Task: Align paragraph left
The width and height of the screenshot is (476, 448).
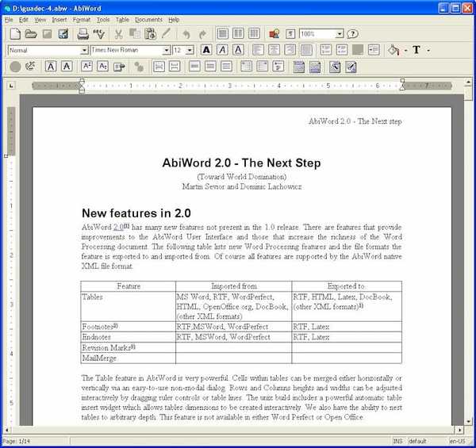Action: (258, 50)
